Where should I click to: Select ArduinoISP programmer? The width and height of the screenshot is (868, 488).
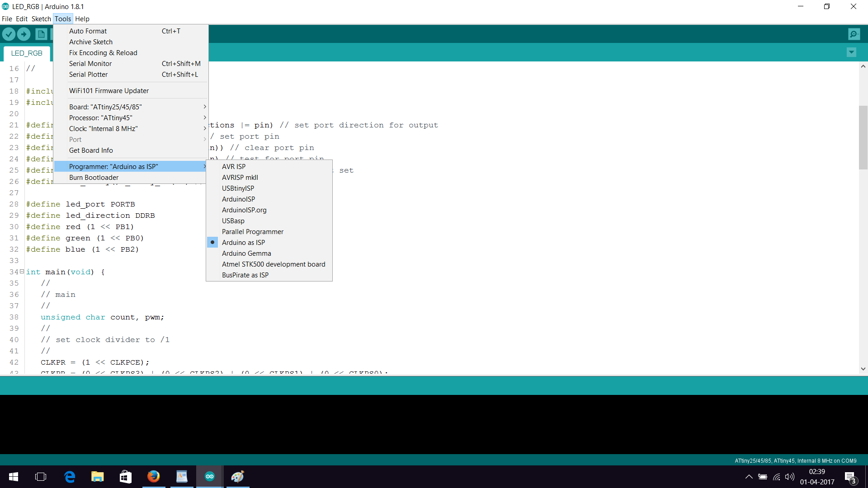pyautogui.click(x=269, y=199)
